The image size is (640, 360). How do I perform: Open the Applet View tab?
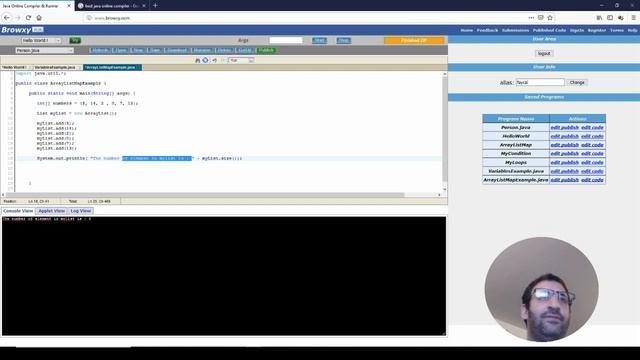[x=51, y=211]
